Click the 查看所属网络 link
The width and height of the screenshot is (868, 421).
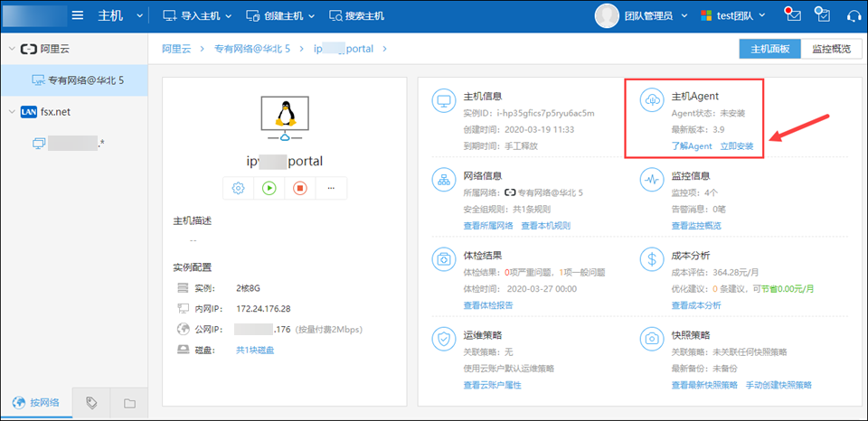(488, 226)
